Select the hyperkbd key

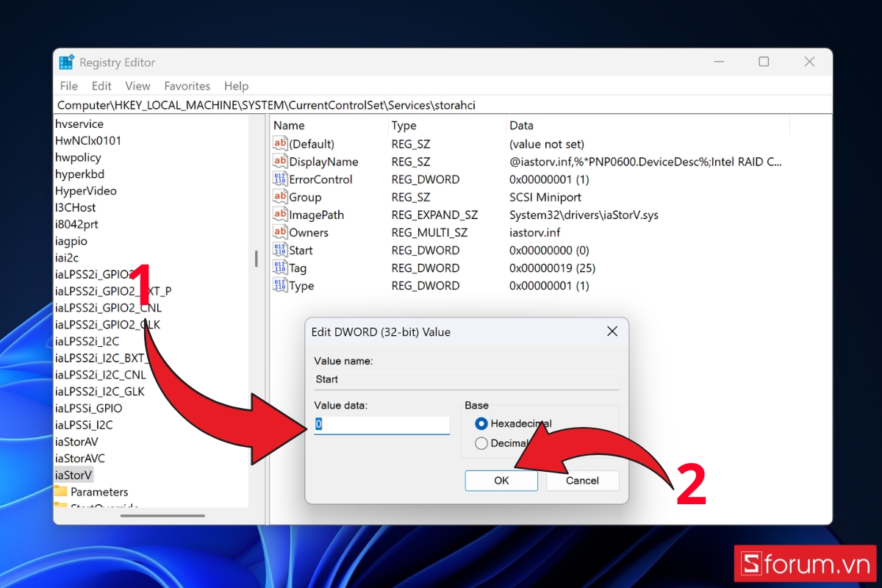click(x=79, y=174)
